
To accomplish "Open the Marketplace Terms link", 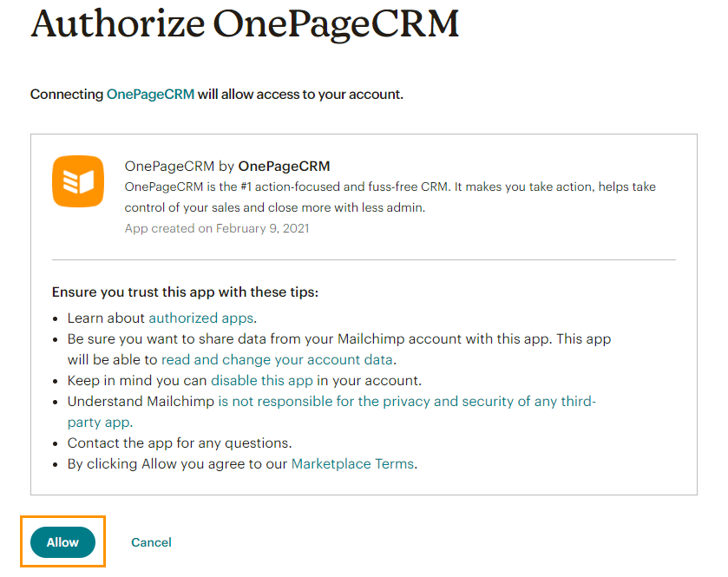I will 351,463.
